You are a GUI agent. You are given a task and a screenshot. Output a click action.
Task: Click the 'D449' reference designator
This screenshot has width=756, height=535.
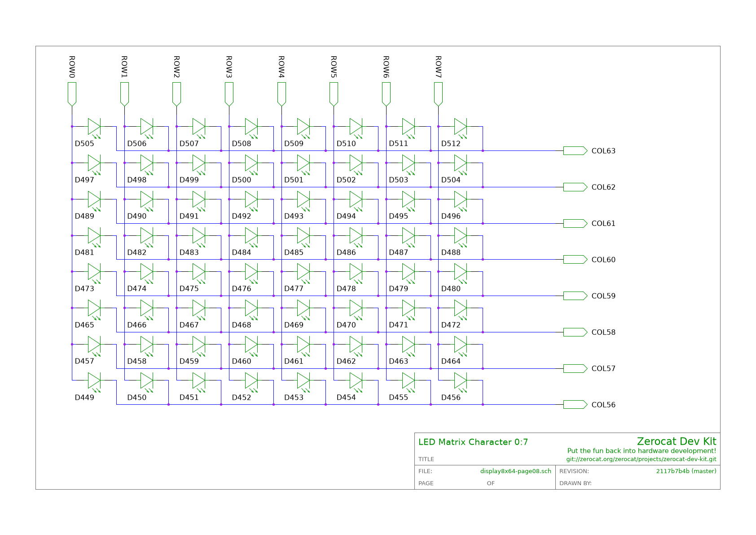[x=84, y=398]
